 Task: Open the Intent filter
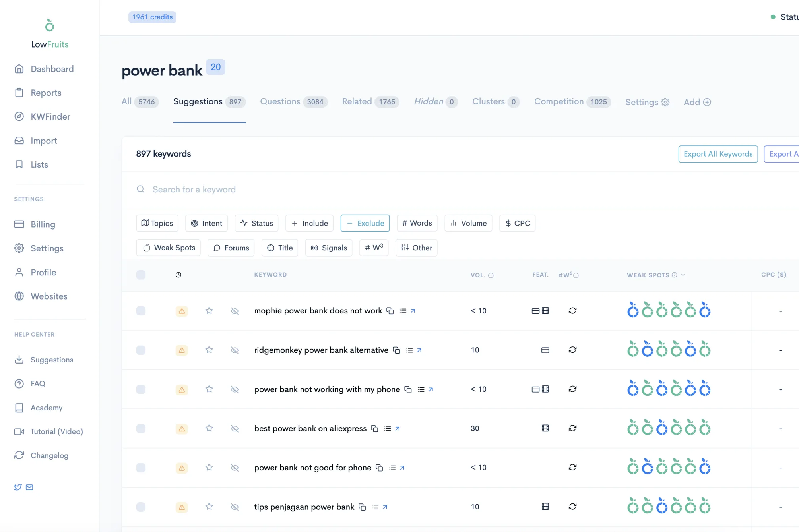pyautogui.click(x=207, y=223)
